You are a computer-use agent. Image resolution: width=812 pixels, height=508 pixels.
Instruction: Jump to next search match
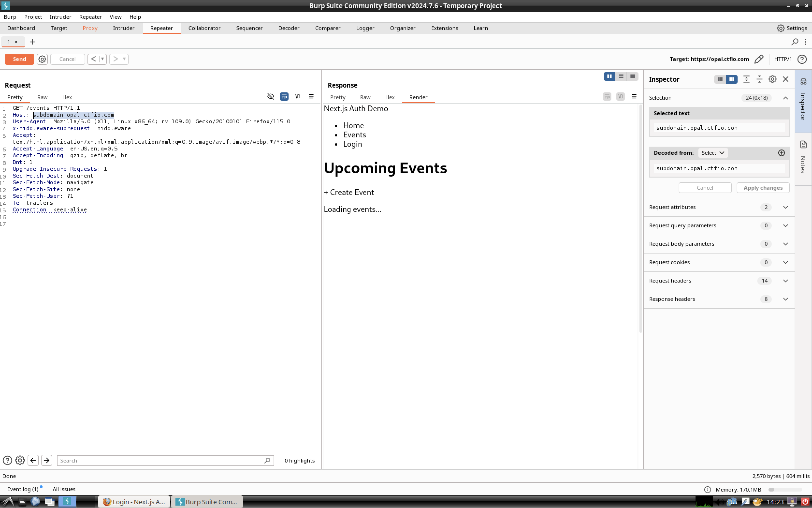point(47,460)
